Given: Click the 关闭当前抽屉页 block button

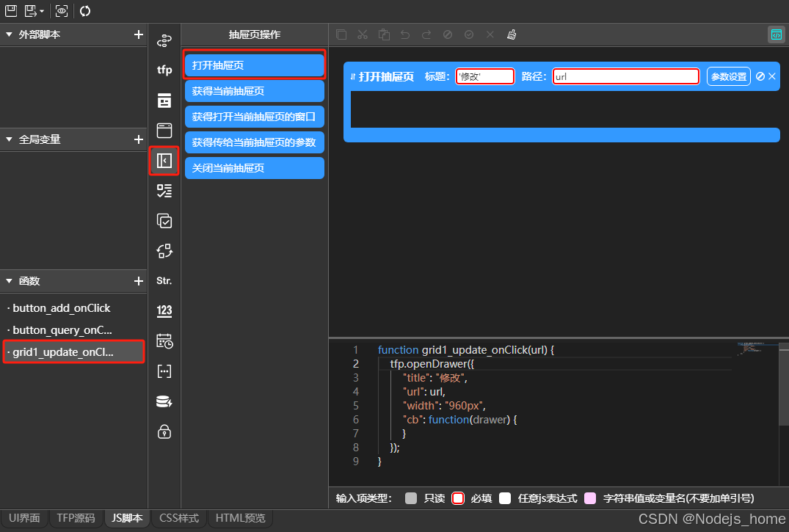Looking at the screenshot, I should (255, 168).
